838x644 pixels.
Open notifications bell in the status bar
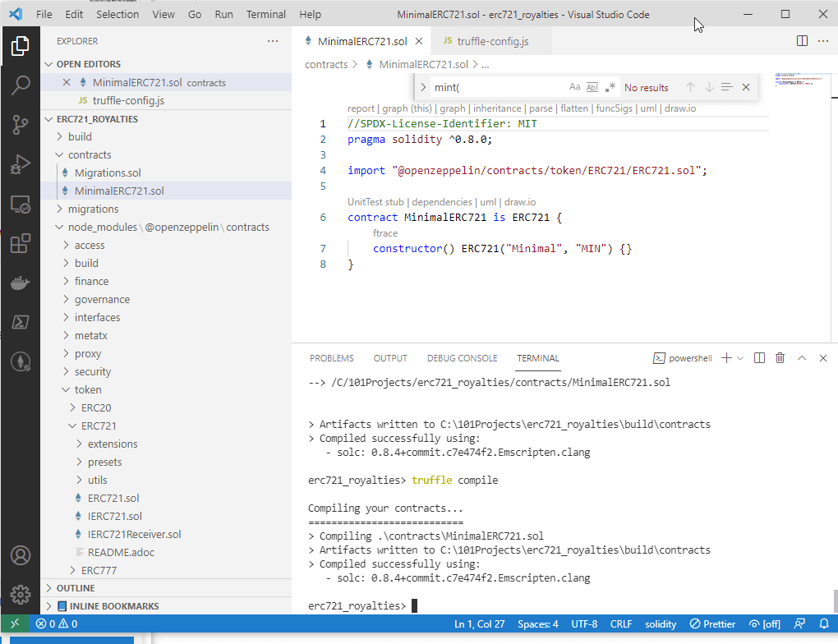(x=824, y=623)
